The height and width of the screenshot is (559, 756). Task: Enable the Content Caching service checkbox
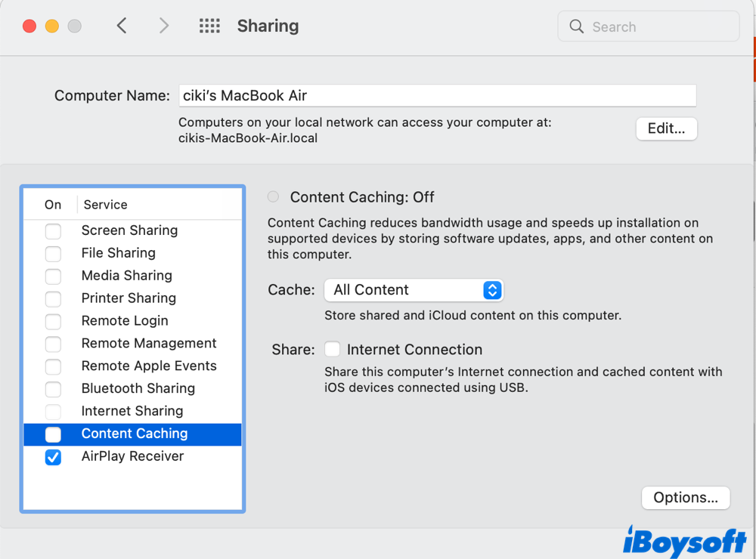pos(53,434)
